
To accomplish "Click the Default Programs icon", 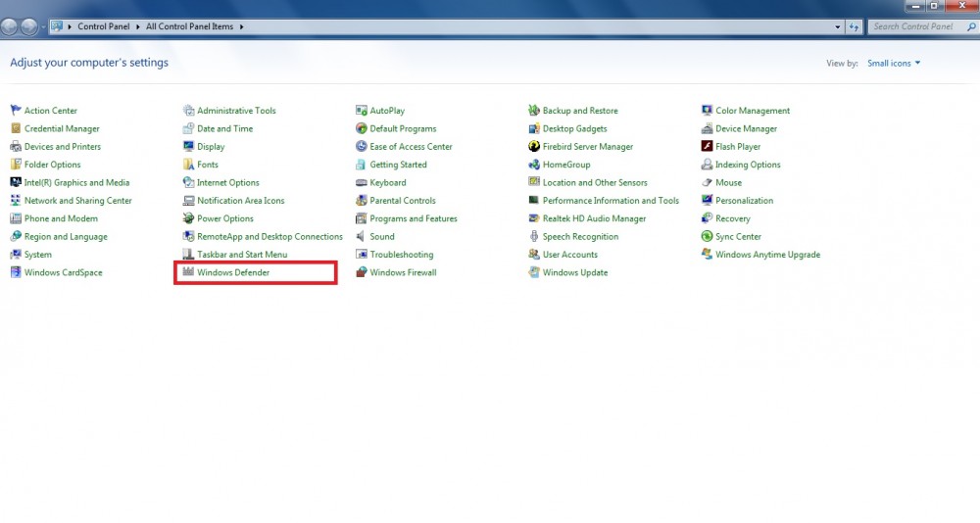I will click(362, 128).
